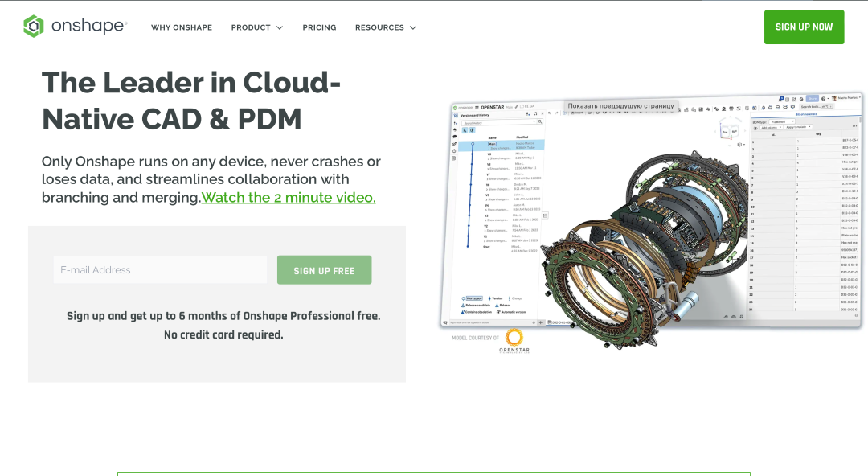868x476 pixels.
Task: Click the Workspace legend icon in versions panel
Action: point(463,298)
